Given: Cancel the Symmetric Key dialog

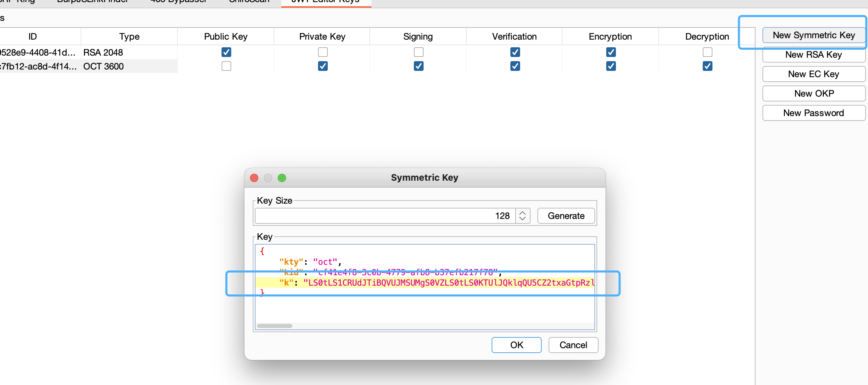Looking at the screenshot, I should tap(573, 345).
